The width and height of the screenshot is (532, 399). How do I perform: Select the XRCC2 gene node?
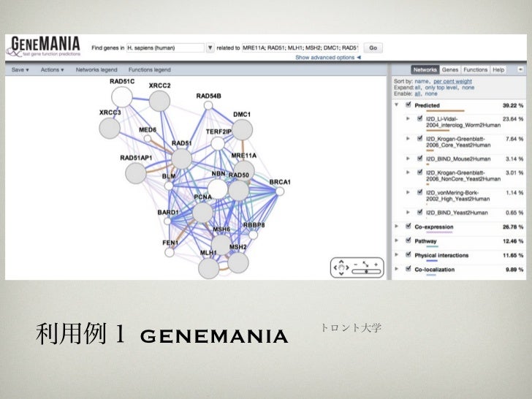point(159,101)
